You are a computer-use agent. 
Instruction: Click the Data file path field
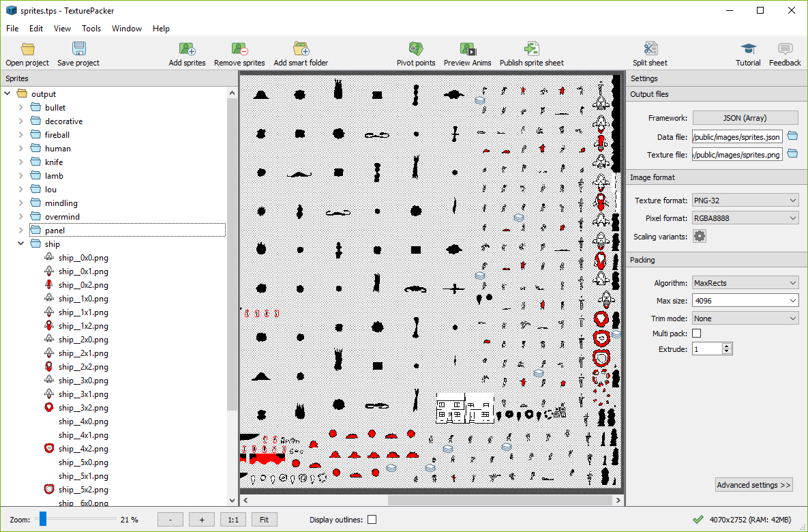(x=737, y=136)
